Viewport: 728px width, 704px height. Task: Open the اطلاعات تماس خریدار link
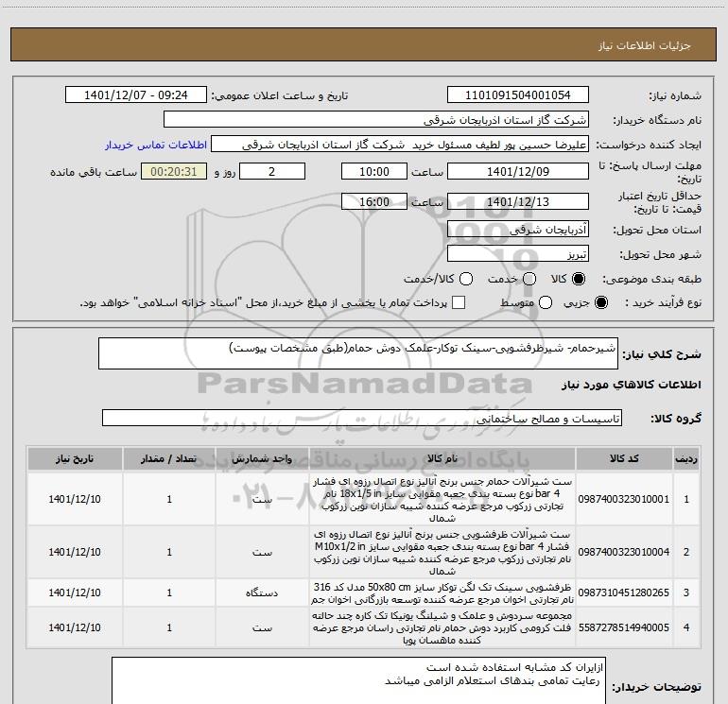pos(156,145)
